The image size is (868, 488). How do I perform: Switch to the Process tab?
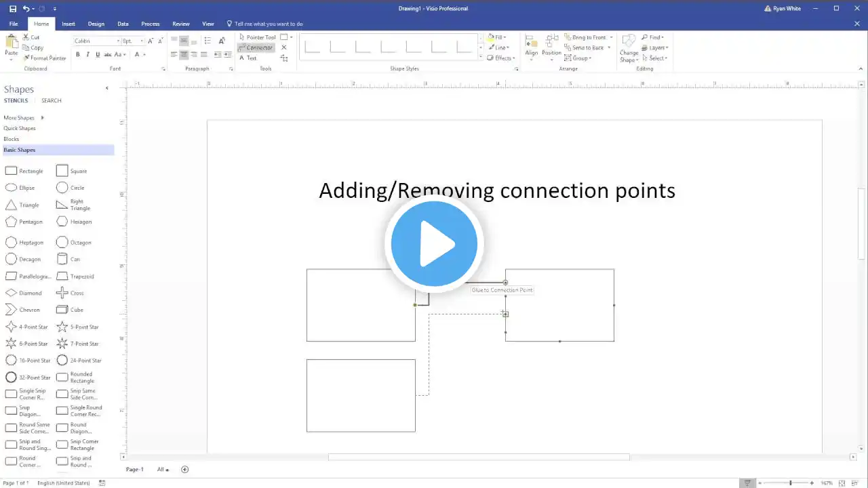tap(151, 24)
